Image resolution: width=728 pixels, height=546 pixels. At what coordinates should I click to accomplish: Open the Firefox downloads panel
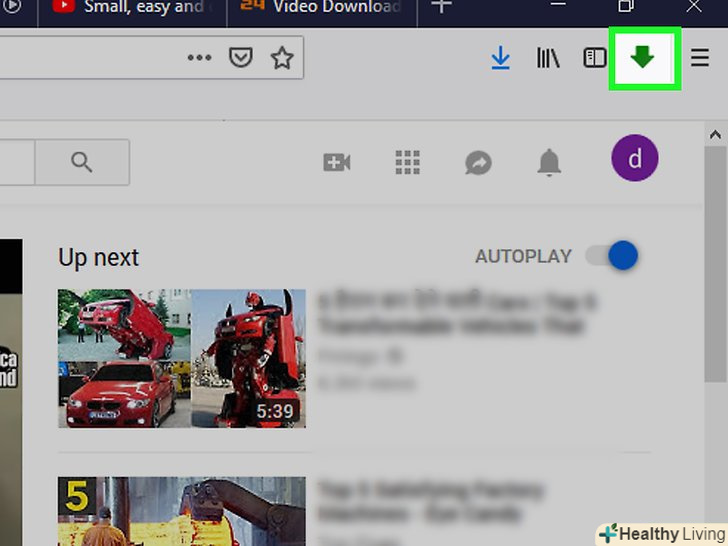coord(500,59)
